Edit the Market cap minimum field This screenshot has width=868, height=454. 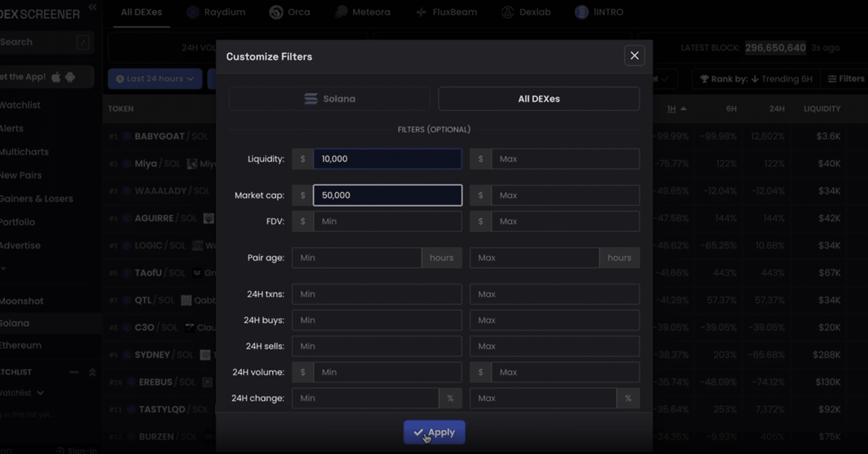pyautogui.click(x=388, y=195)
